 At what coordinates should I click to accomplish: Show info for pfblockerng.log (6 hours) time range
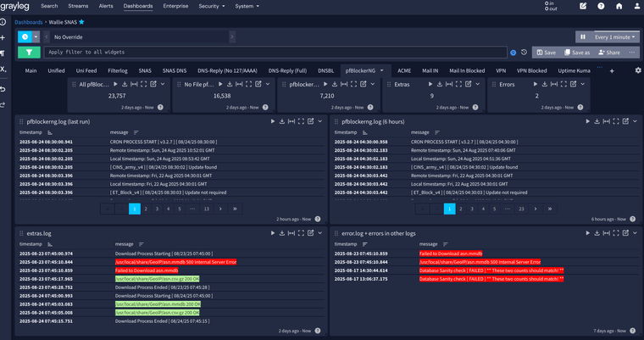click(x=632, y=219)
